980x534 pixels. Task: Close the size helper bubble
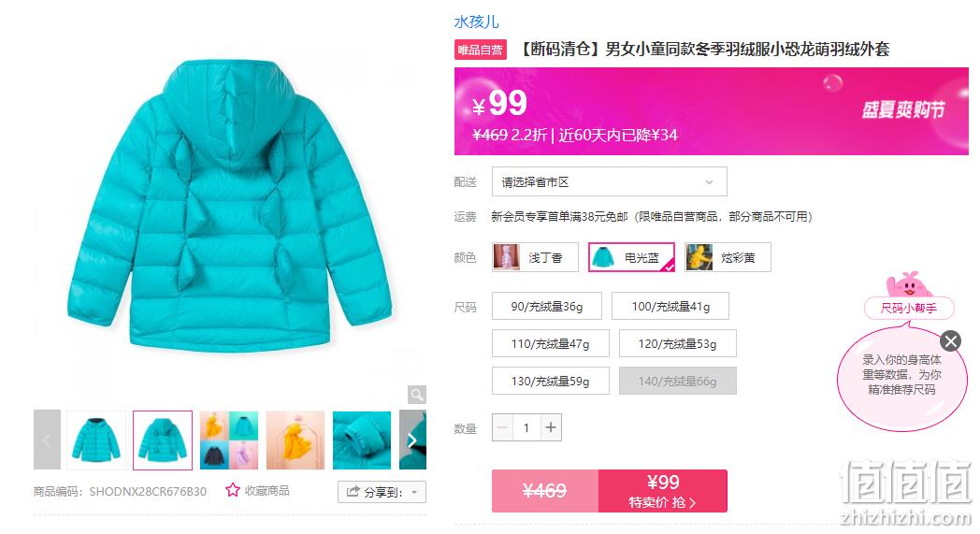pos(951,341)
